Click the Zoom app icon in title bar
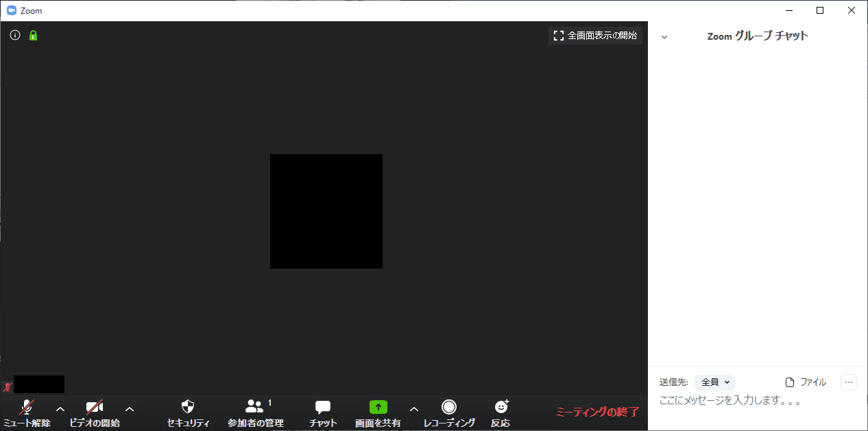The width and height of the screenshot is (868, 431). pyautogui.click(x=12, y=10)
